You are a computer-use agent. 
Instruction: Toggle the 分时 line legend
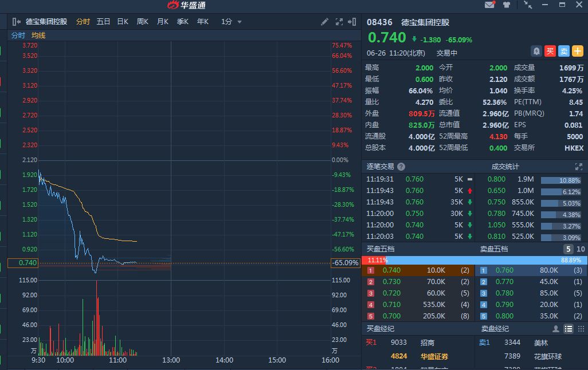pyautogui.click(x=18, y=36)
